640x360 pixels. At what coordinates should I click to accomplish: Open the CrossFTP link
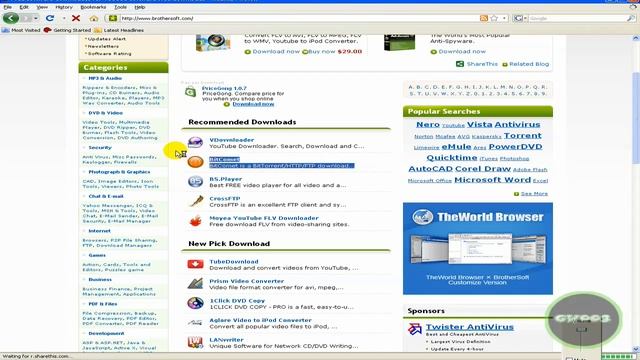[x=224, y=198]
